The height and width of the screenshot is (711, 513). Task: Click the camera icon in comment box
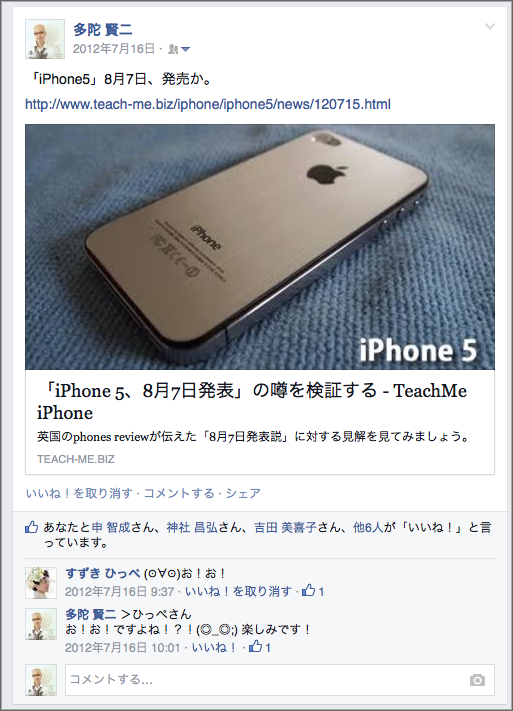point(477,680)
